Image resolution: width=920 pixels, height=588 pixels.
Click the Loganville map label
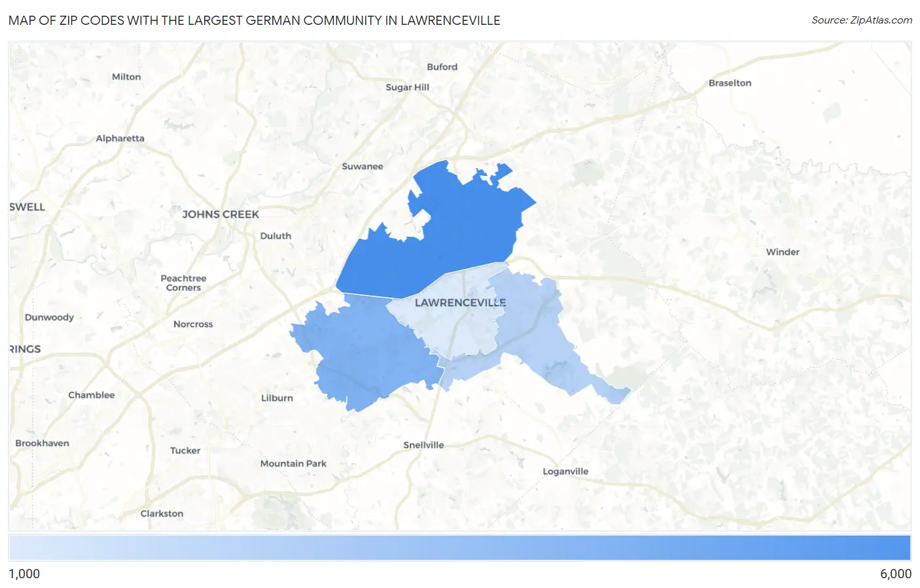[x=565, y=472]
